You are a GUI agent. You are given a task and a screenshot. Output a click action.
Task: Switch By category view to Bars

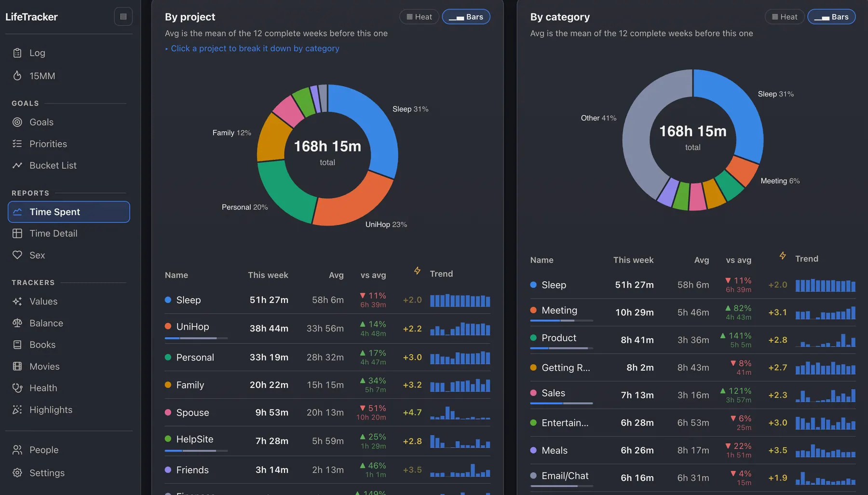[831, 17]
